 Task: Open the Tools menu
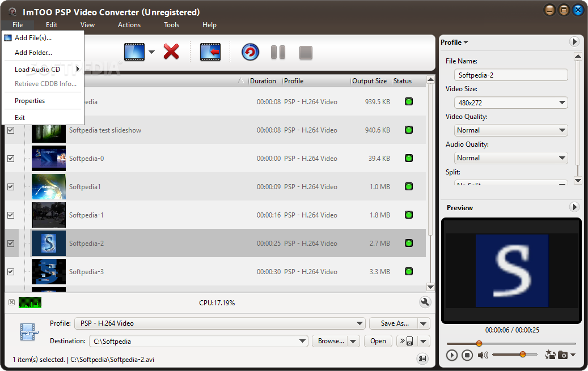171,25
